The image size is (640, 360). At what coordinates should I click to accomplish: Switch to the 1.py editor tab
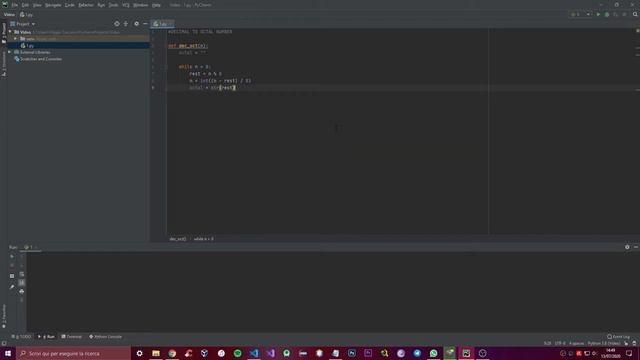(x=162, y=24)
